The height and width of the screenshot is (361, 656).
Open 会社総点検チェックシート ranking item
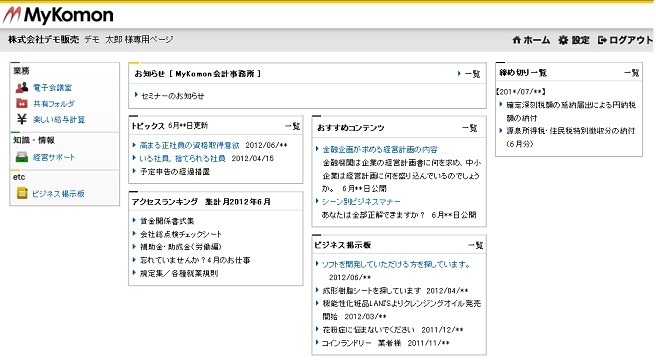pos(180,234)
